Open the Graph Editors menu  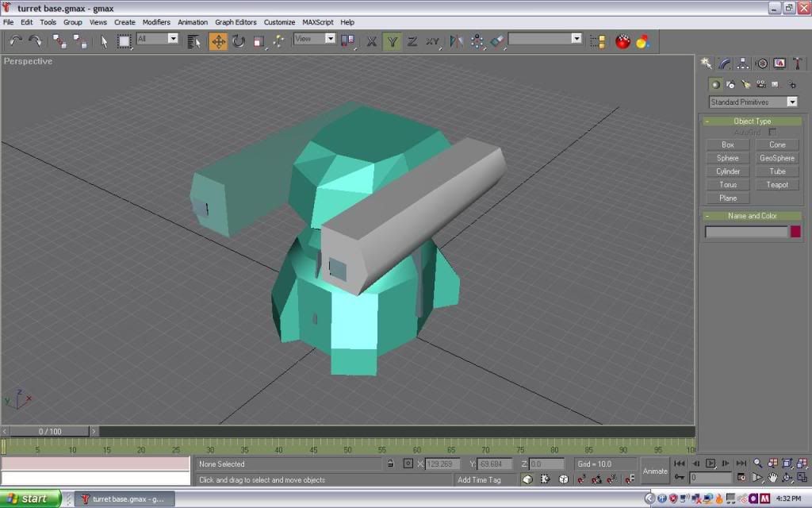236,22
